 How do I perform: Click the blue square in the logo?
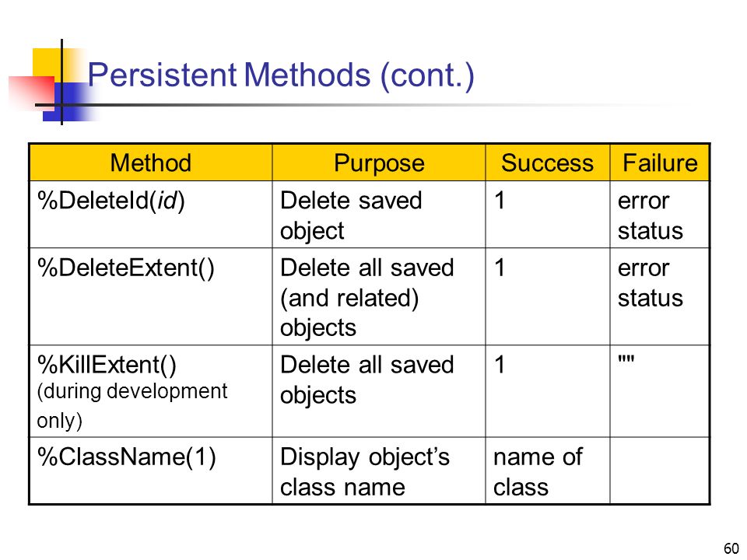point(65,103)
